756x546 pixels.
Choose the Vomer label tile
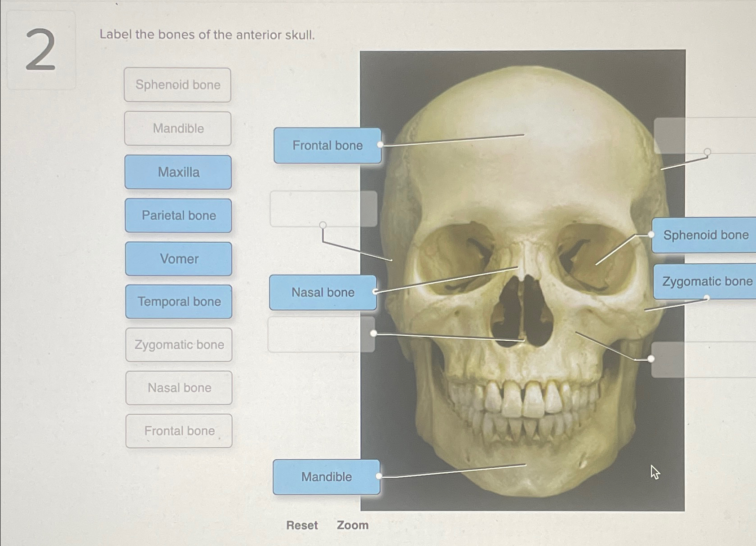(x=179, y=259)
